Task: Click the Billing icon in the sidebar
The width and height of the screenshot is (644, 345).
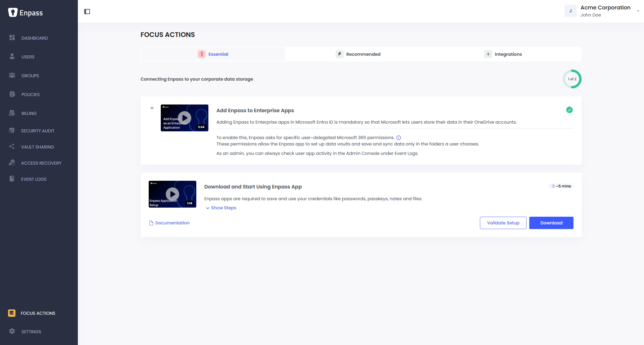Action: (x=12, y=113)
